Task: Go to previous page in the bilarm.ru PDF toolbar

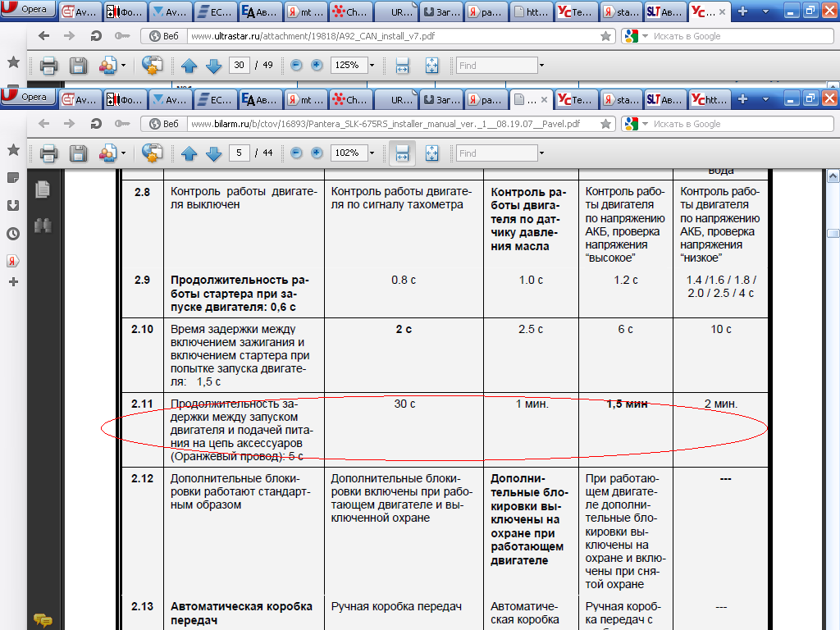Action: tap(189, 153)
